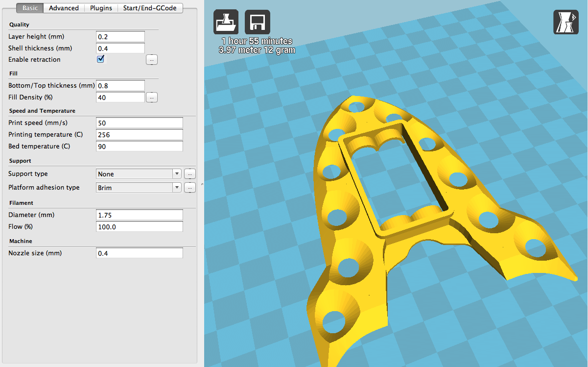
Task: Click the Bottom/Top thickness field
Action: pos(120,85)
